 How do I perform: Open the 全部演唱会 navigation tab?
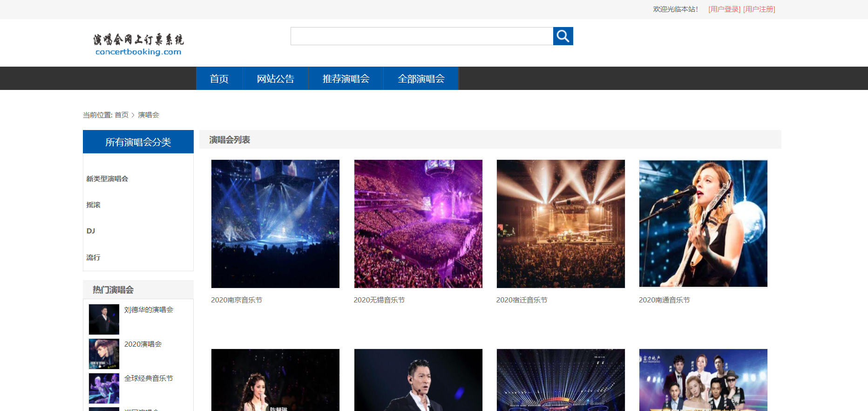[421, 78]
